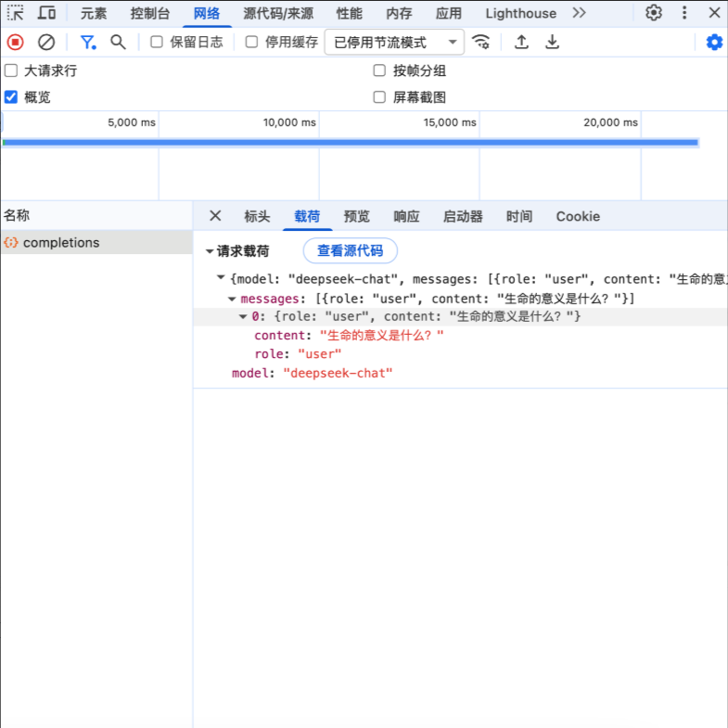The height and width of the screenshot is (728, 728).
Task: Open the 内存 tab
Action: 400,14
